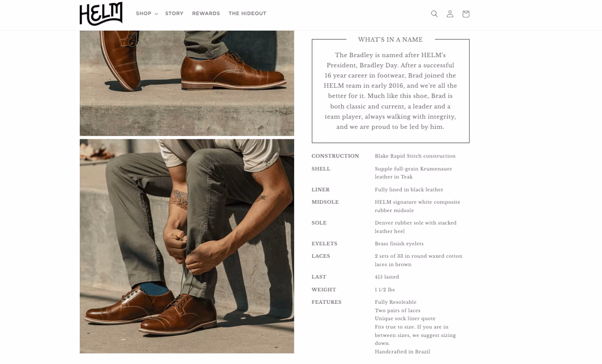Open the photo of man tying laces

[187, 246]
